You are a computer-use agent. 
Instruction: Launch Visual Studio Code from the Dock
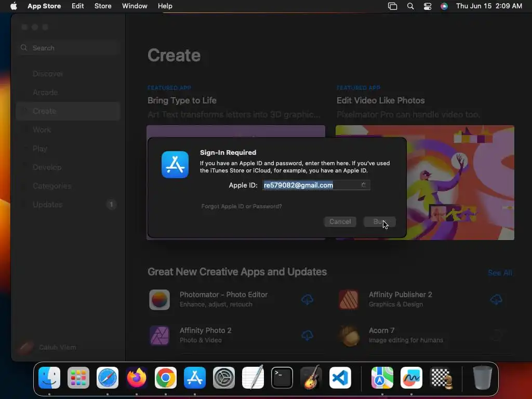click(340, 378)
